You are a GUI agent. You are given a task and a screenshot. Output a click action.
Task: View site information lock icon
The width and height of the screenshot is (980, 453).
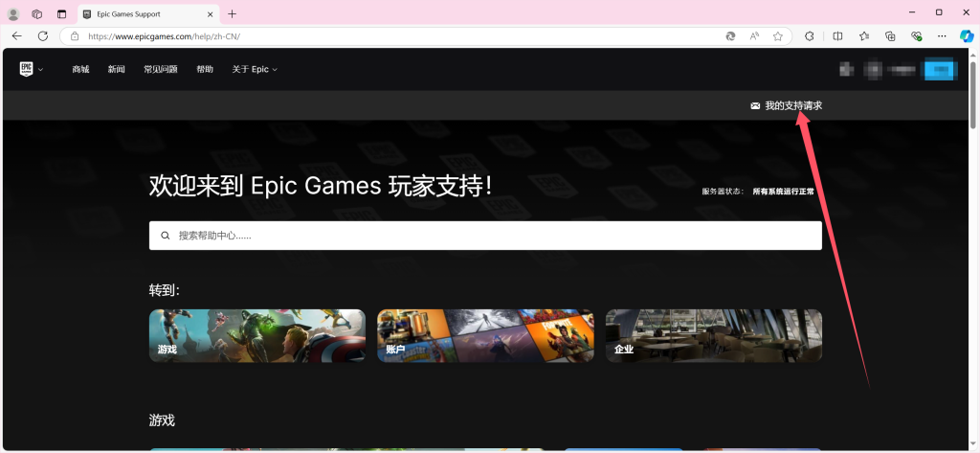pyautogui.click(x=75, y=36)
